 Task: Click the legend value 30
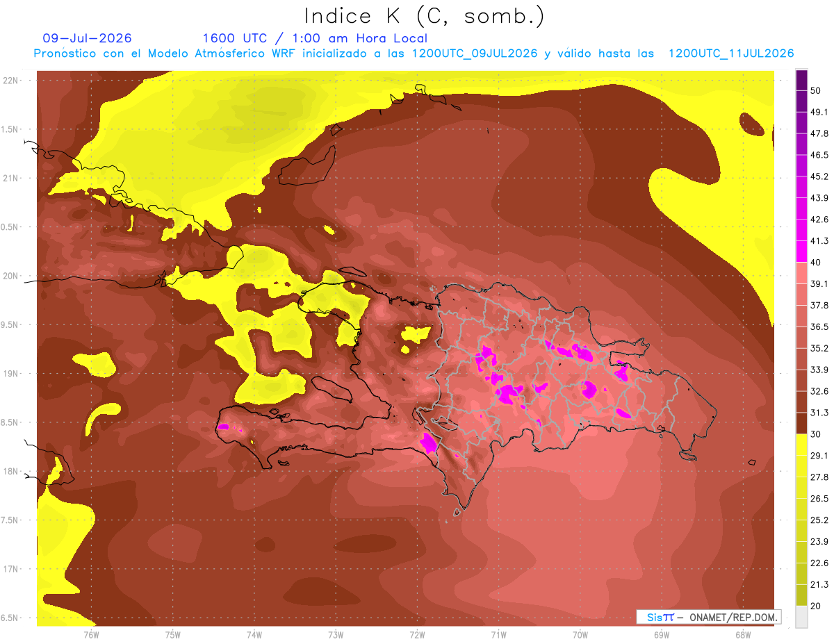point(815,434)
